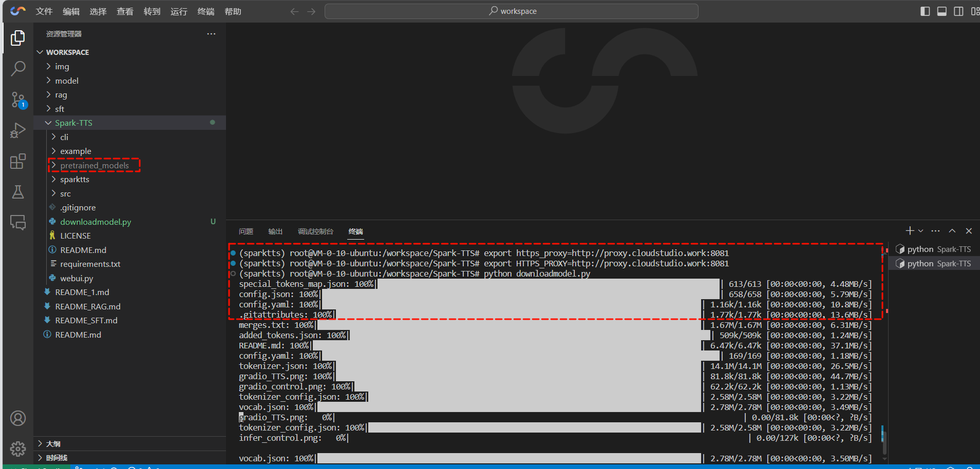Viewport: 980px width, 469px height.
Task: Expand the sft folder
Action: (129, 109)
